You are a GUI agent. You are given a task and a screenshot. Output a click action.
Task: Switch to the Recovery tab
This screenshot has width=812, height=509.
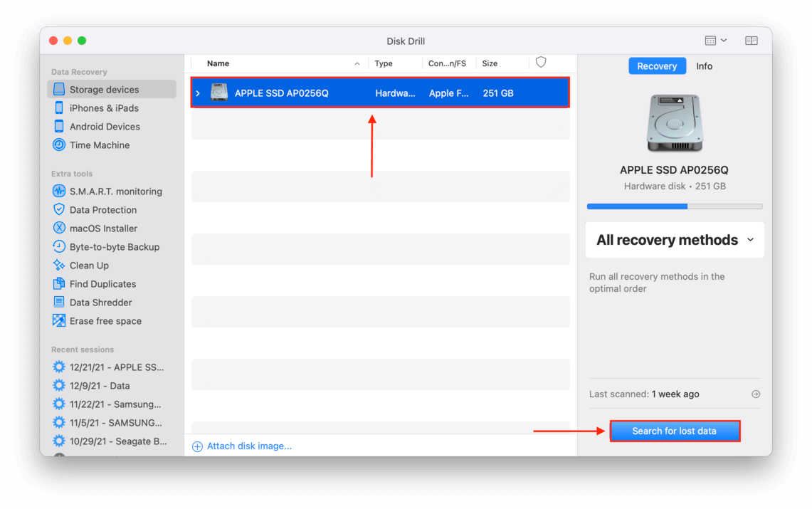coord(657,66)
